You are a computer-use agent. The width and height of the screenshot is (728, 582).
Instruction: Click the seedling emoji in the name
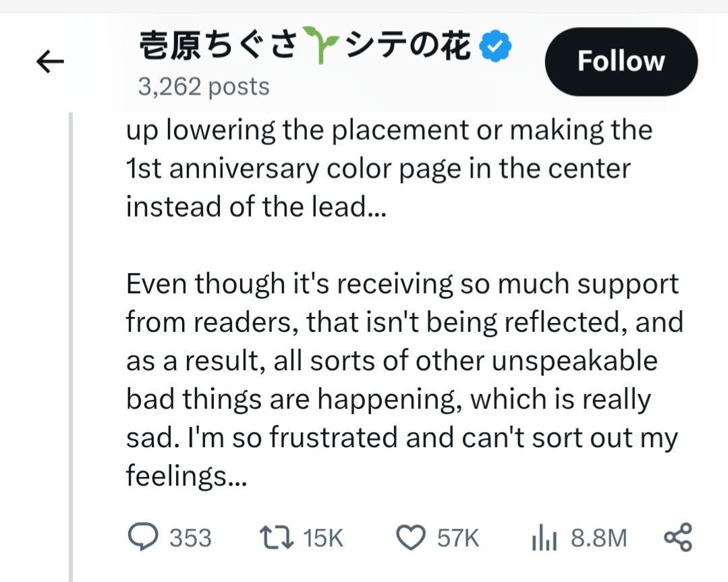tap(320, 45)
